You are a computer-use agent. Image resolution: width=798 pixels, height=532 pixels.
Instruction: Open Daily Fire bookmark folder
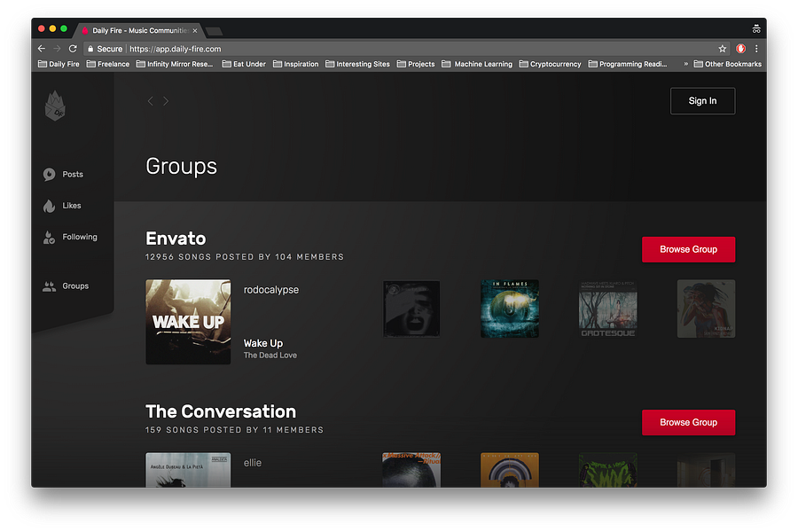coord(59,64)
